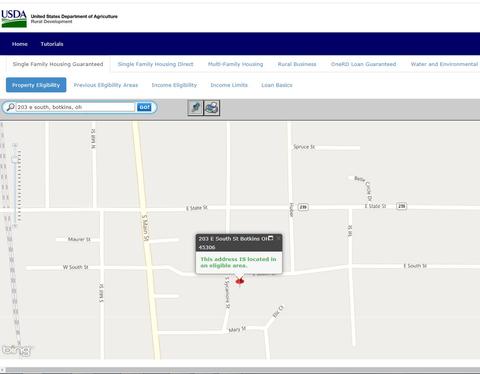Click the 'W South St' street label

(x=75, y=267)
